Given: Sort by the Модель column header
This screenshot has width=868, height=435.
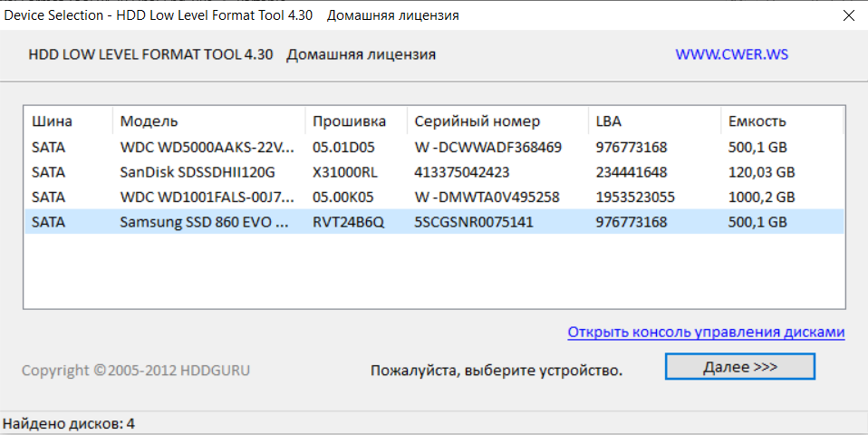Looking at the screenshot, I should [x=208, y=121].
